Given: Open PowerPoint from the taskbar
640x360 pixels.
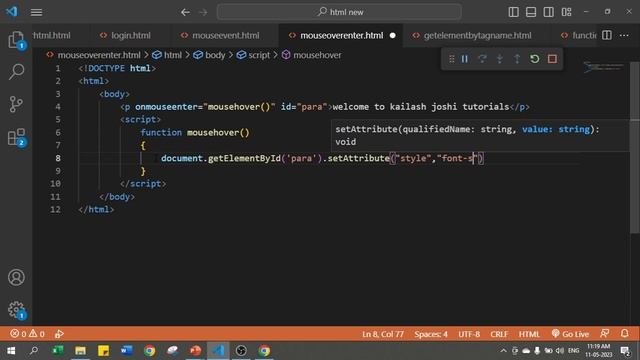Looking at the screenshot, I should pyautogui.click(x=196, y=351).
